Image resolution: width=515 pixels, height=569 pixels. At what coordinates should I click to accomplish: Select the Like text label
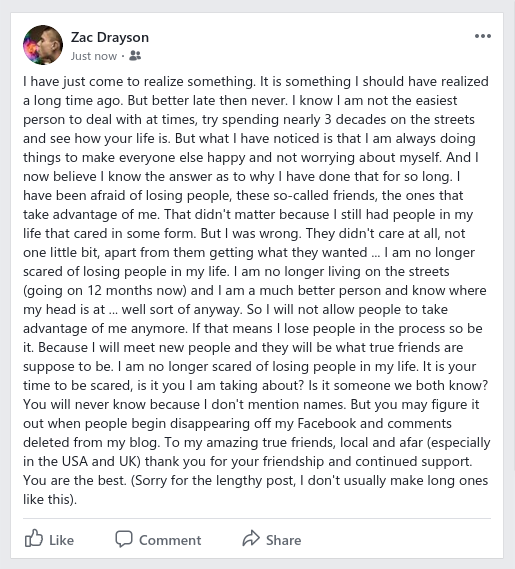tap(61, 540)
